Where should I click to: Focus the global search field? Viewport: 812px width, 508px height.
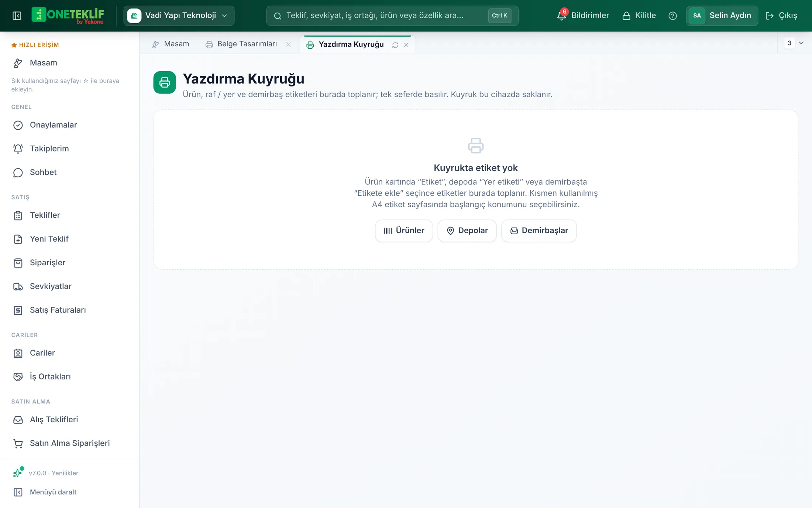point(392,16)
